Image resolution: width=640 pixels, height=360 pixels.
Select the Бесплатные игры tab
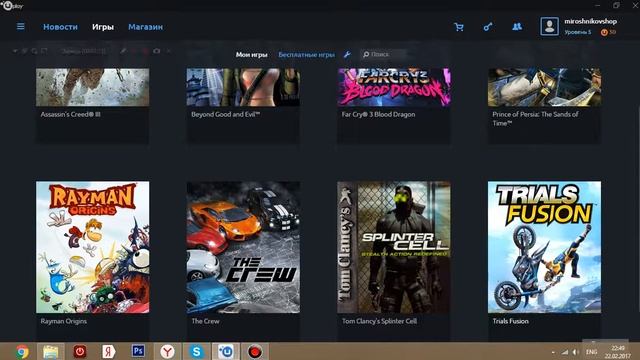307,54
